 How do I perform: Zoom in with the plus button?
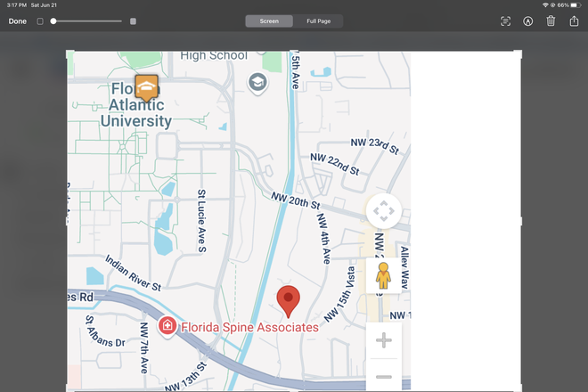click(384, 340)
